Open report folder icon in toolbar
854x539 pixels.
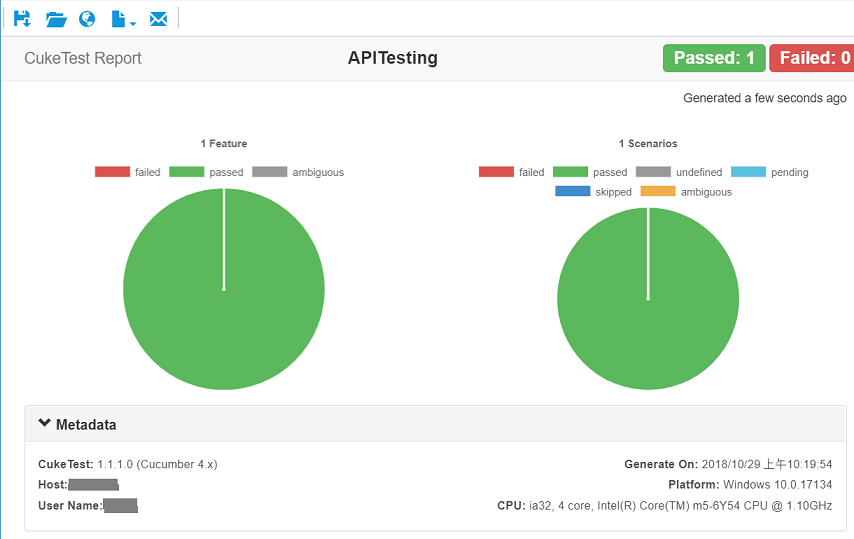(x=56, y=20)
